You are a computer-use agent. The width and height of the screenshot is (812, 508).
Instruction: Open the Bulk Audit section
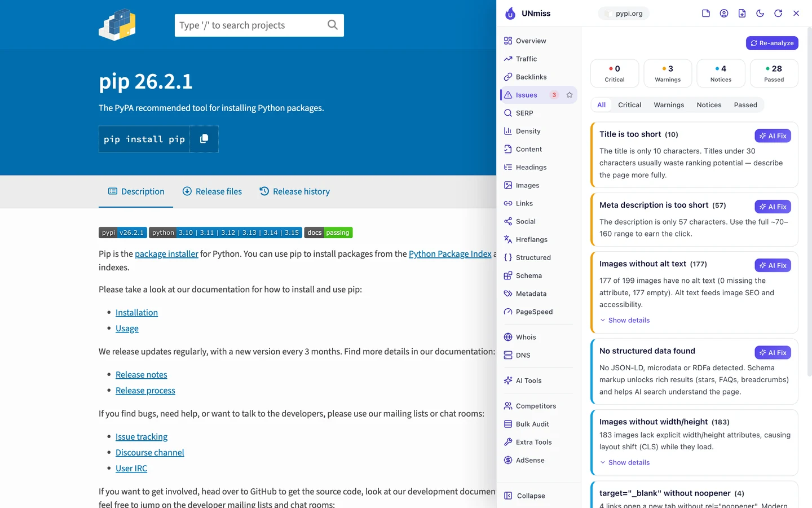coord(539,424)
